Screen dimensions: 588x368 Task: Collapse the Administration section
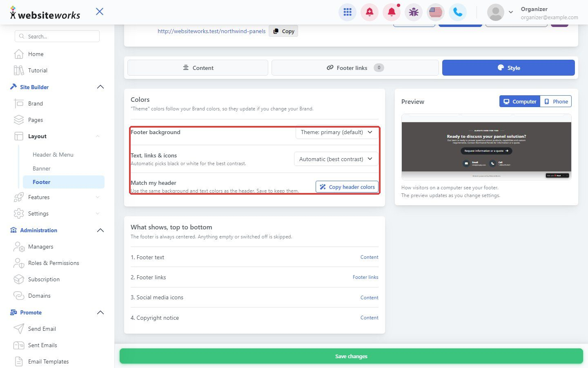(100, 230)
